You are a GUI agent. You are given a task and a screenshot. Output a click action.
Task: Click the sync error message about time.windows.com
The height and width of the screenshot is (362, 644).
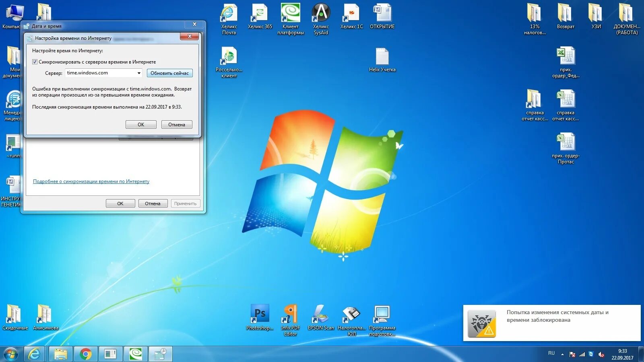click(112, 92)
